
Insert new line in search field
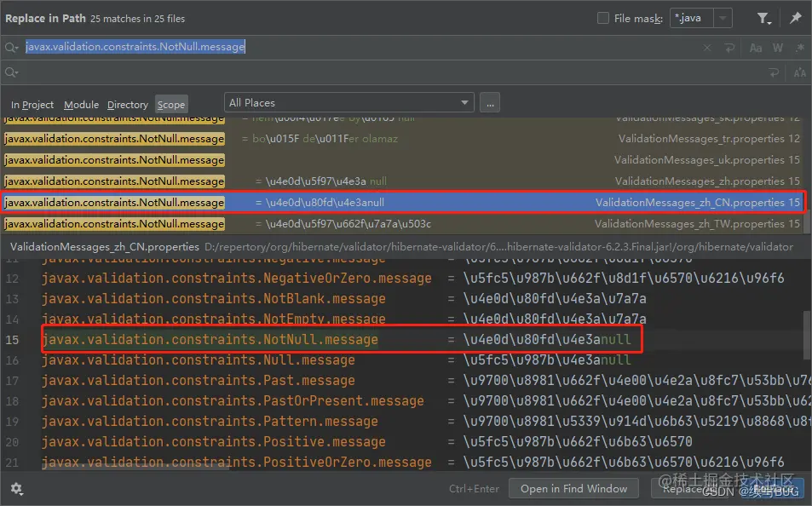coord(729,48)
